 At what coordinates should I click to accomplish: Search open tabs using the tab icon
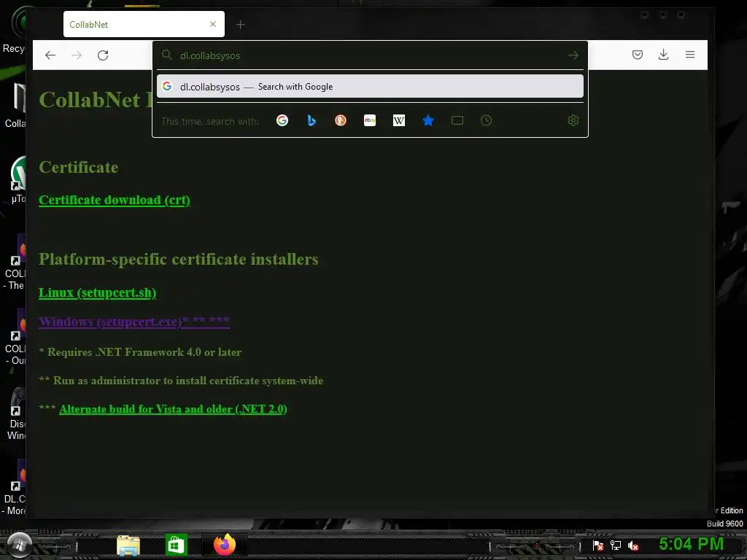(457, 120)
